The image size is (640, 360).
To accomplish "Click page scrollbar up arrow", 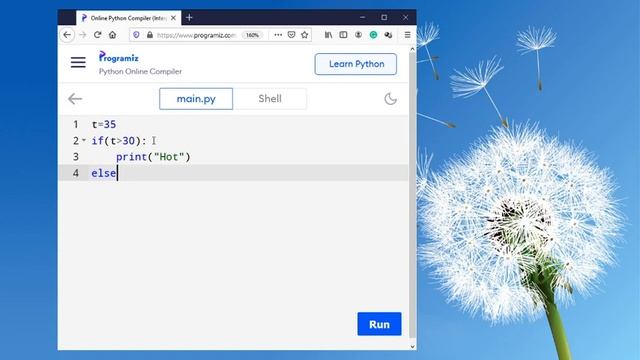I will click(x=412, y=49).
